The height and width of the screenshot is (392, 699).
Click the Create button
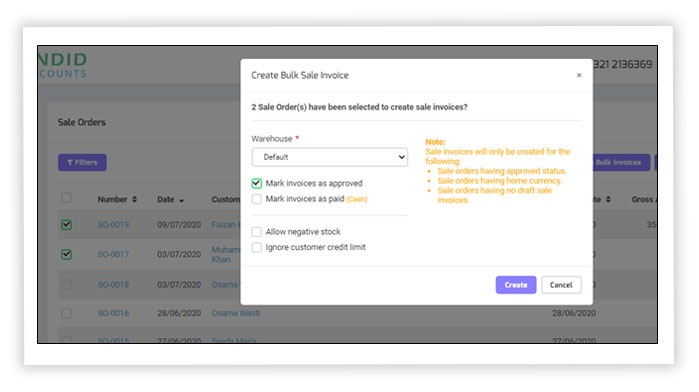(x=516, y=285)
